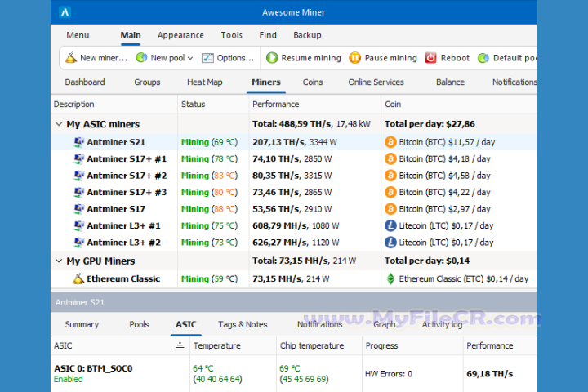Open the Groups view tab
588x392 pixels.
pos(147,82)
